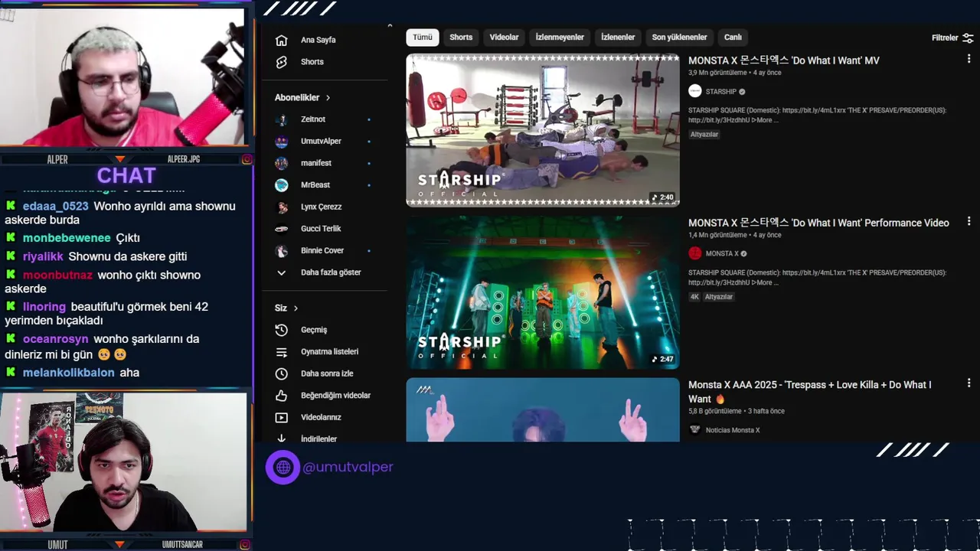Expand the Siz section chevron

point(296,308)
